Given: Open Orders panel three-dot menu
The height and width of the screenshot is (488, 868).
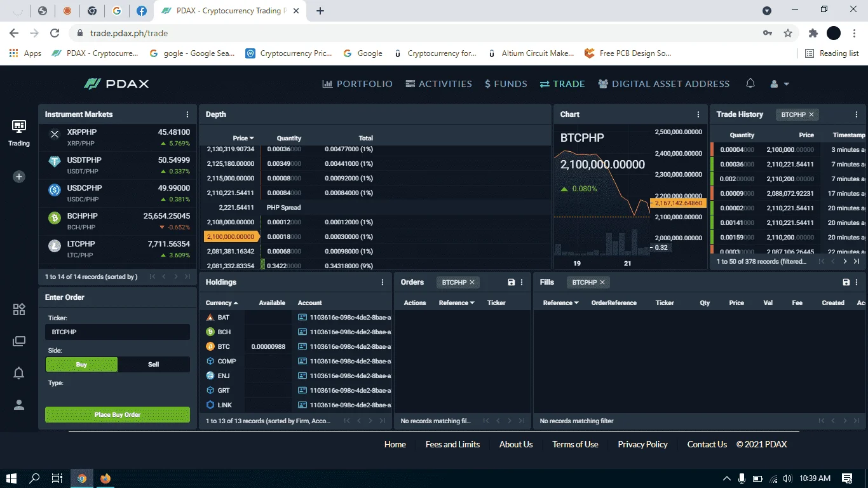Looking at the screenshot, I should [522, 282].
